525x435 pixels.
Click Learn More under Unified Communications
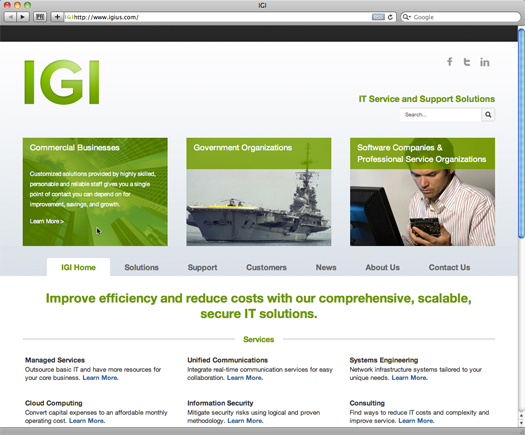(x=245, y=378)
